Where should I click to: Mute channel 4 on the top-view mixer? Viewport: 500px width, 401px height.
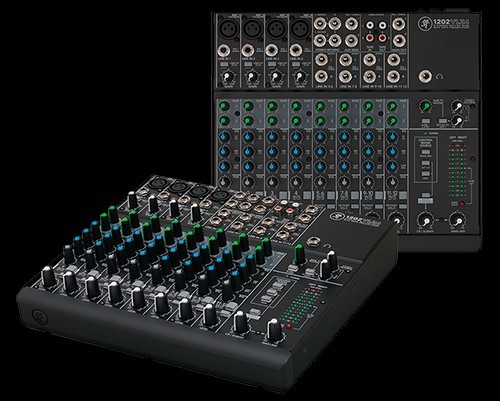(307, 195)
